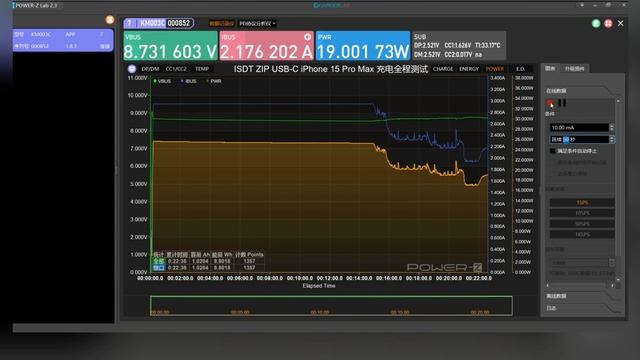640x360 pixels.
Task: Adjust the 10.00 mA field stepper arrows
Action: coord(611,128)
